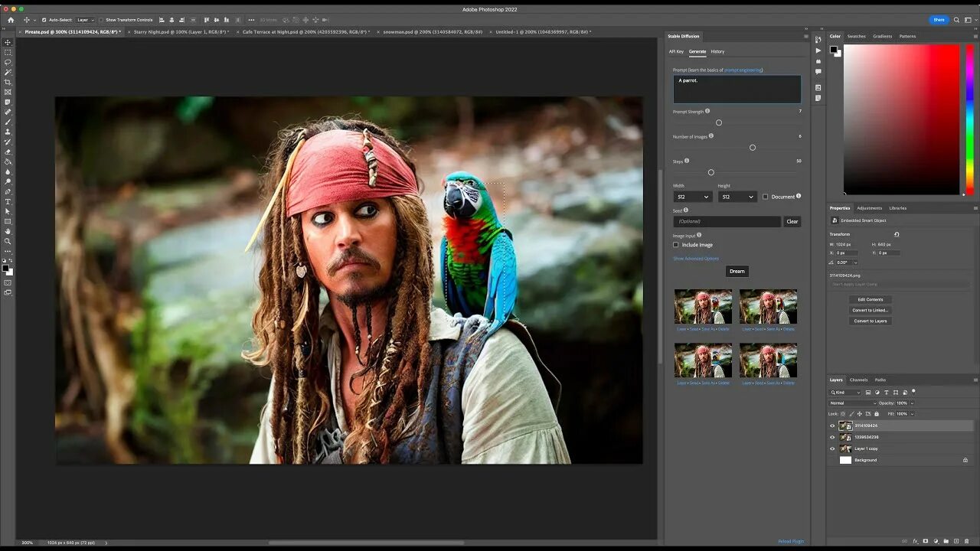Open the prompt engineering link
Image resolution: width=980 pixels, height=551 pixels.
point(743,70)
